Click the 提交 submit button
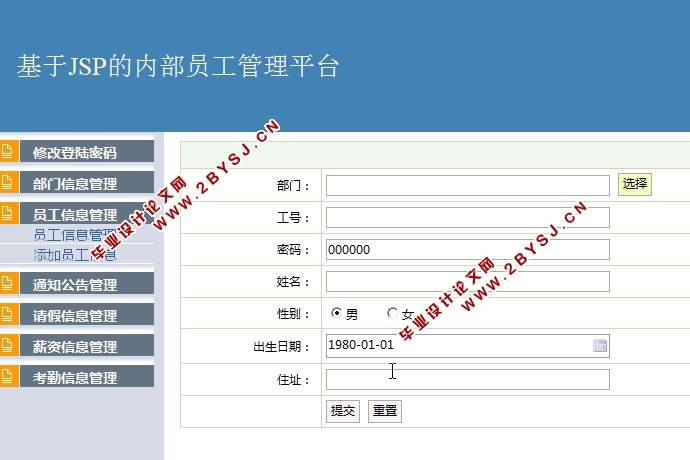Viewport: 690px width, 460px height. (x=343, y=411)
